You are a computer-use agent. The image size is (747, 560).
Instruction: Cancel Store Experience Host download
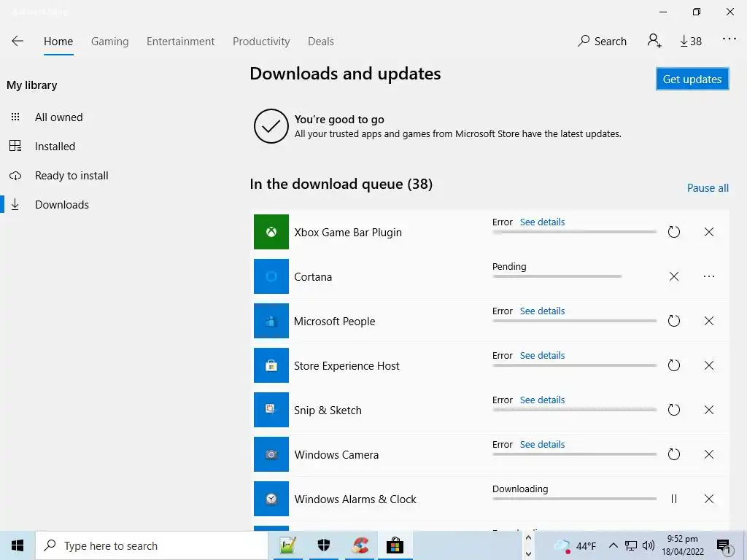click(709, 365)
